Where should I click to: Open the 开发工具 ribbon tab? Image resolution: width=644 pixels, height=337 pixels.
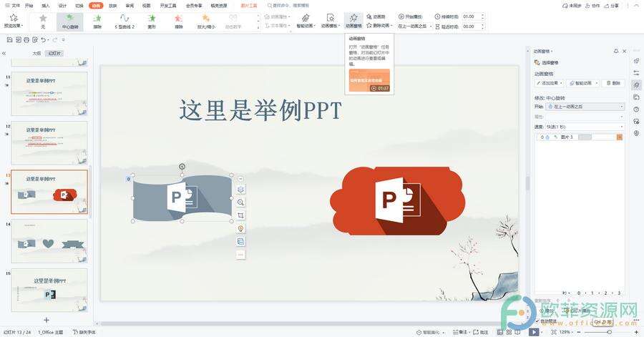coord(168,6)
